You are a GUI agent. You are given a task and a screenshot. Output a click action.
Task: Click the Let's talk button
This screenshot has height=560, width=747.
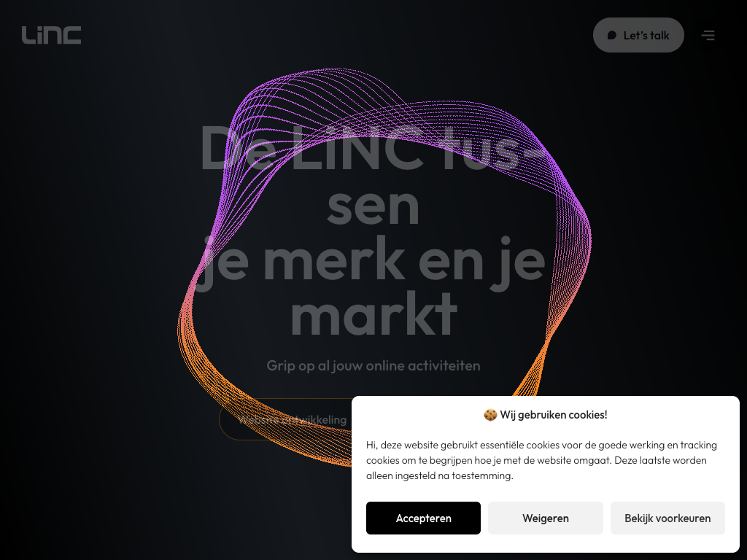click(638, 35)
